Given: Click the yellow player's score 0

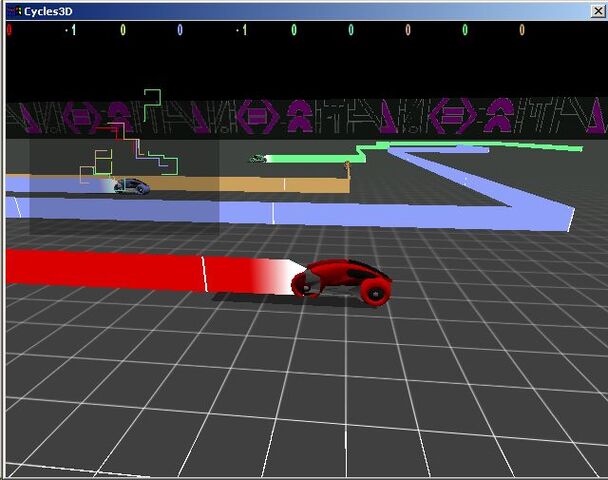Looking at the screenshot, I should (123, 30).
